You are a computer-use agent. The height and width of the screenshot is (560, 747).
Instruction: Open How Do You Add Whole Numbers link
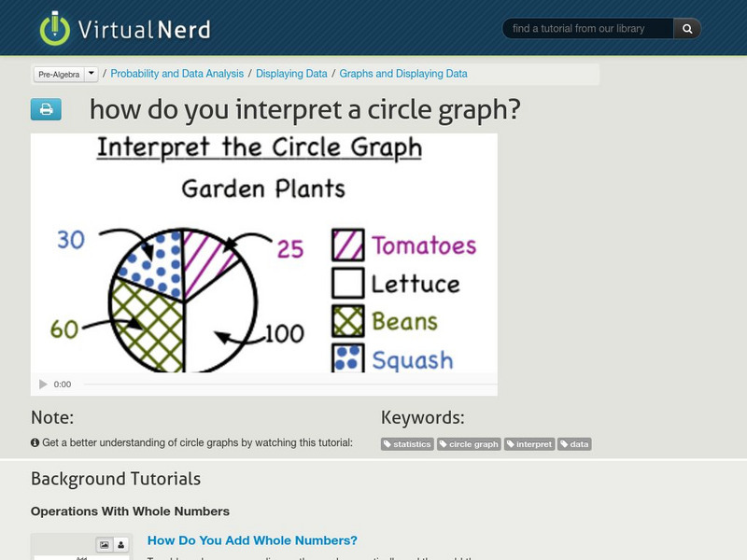(x=252, y=540)
